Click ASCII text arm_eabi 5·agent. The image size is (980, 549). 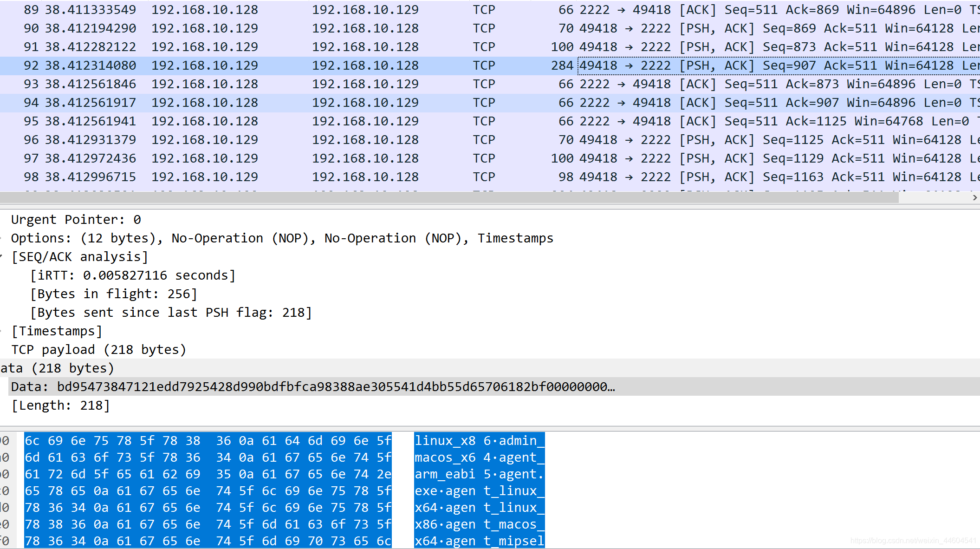click(480, 474)
